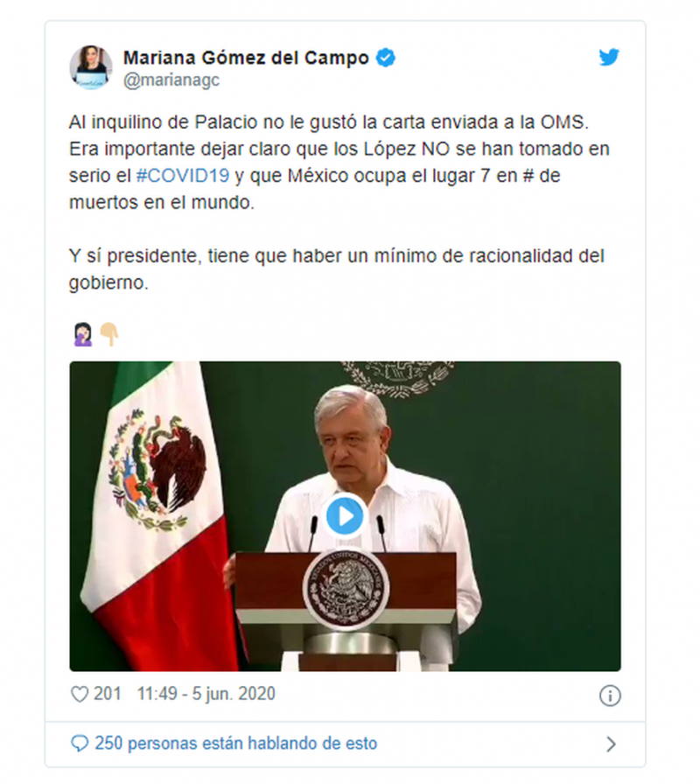This screenshot has height=784, width=700.
Task: Click the heart like icon
Action: (80, 694)
